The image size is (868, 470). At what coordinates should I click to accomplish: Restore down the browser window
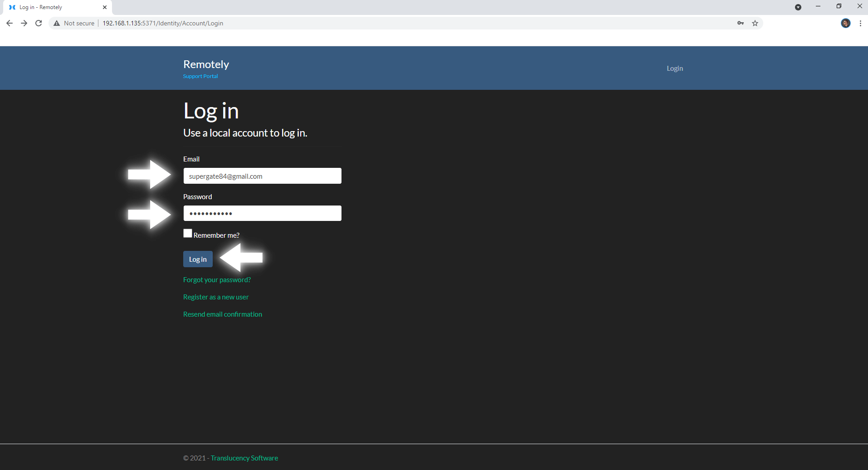pos(839,6)
